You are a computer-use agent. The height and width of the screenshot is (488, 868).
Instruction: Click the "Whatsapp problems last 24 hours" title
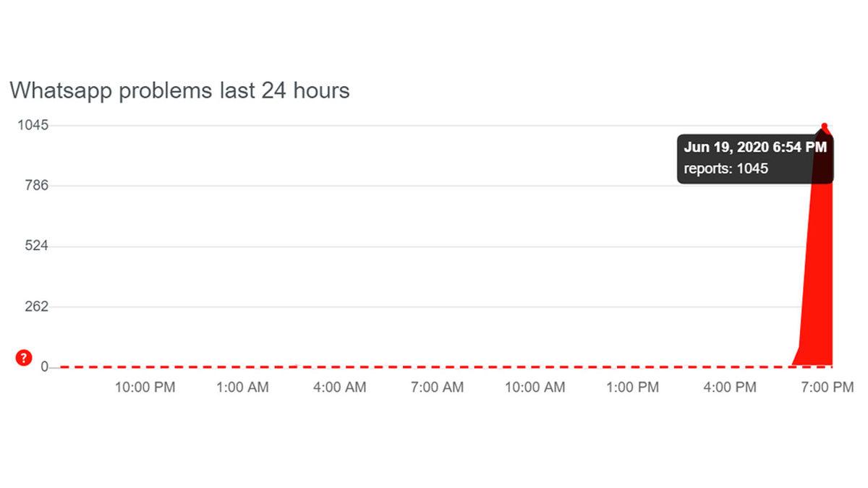[179, 90]
